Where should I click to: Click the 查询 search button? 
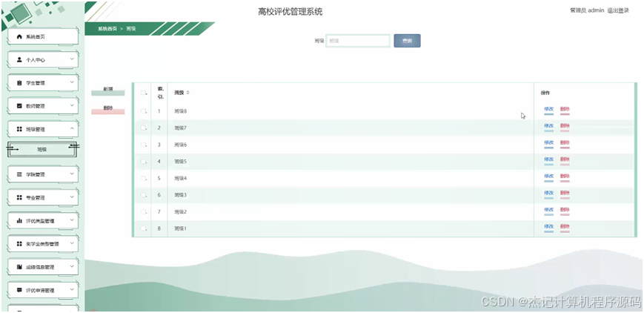[407, 41]
